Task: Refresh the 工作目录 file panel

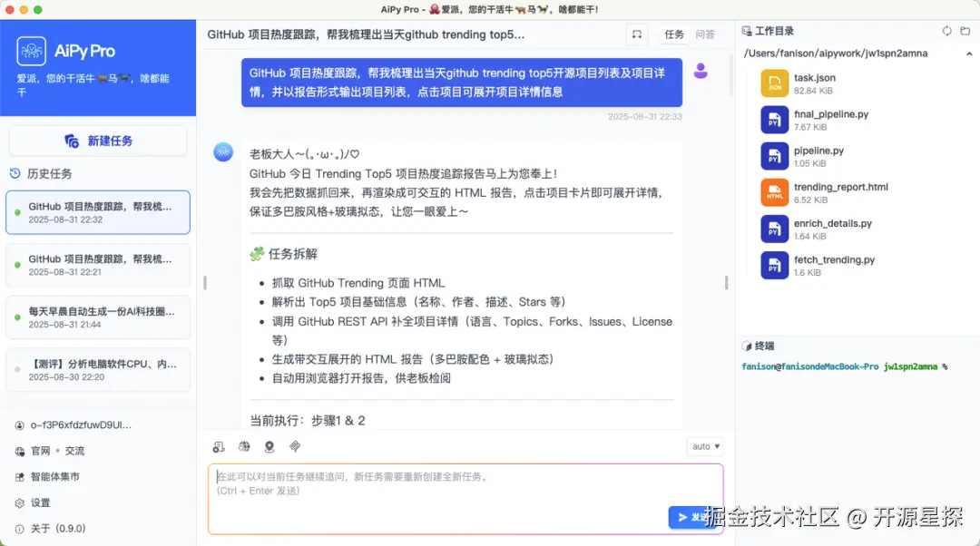Action: [946, 30]
